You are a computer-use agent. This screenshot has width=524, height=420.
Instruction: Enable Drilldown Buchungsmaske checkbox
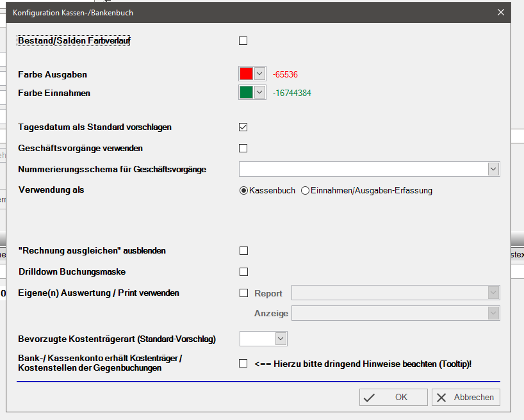click(x=243, y=271)
